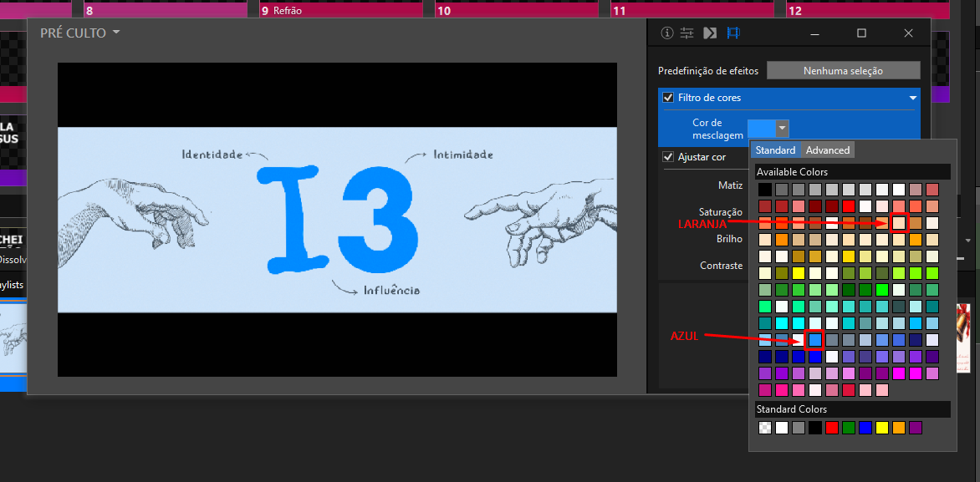This screenshot has width=980, height=482.
Task: Choose the highlighted AZUL blue swatch
Action: [x=815, y=340]
